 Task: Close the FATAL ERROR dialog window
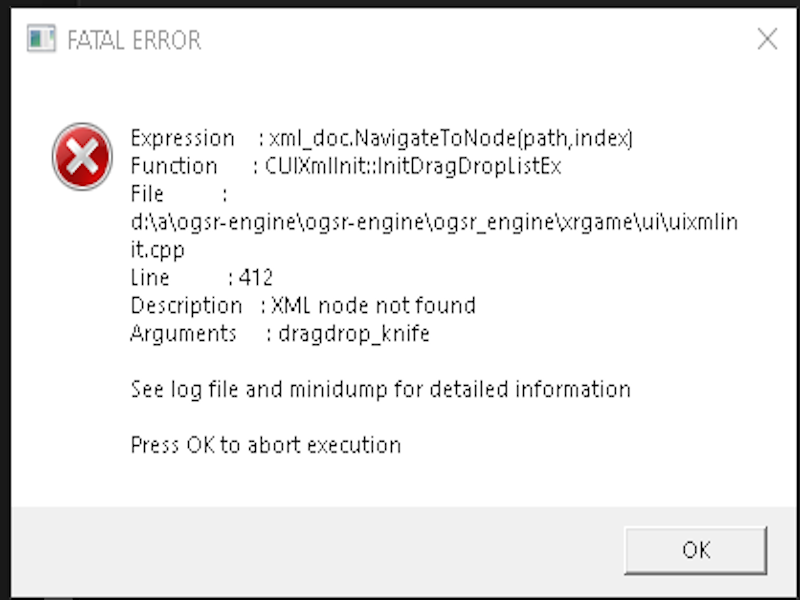click(767, 39)
